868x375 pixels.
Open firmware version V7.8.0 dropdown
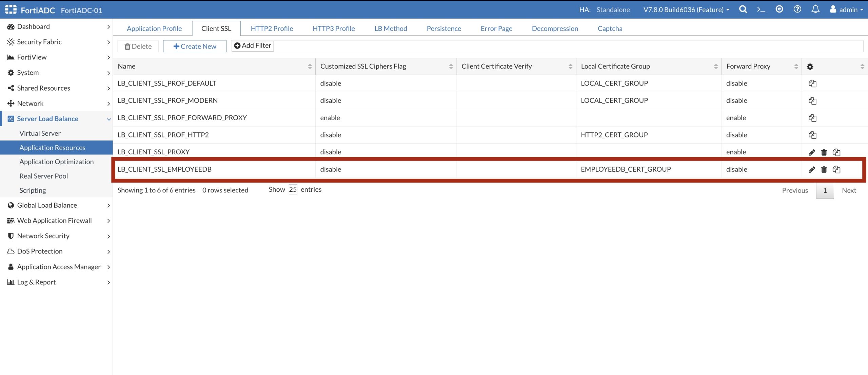686,10
